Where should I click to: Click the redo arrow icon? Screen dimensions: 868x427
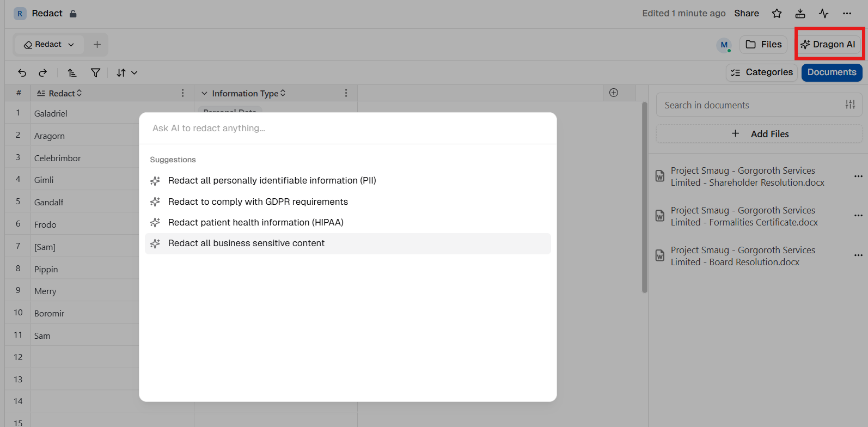[x=43, y=72]
